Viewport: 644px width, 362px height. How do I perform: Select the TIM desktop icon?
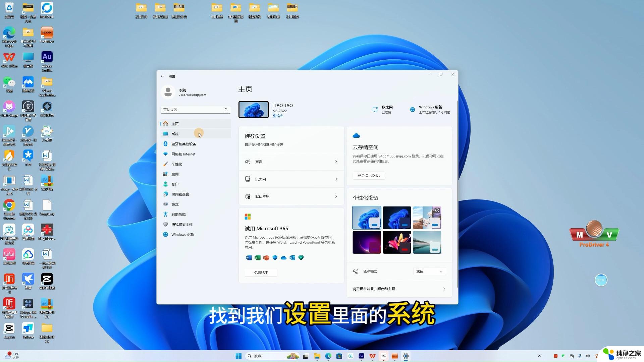coord(28,158)
